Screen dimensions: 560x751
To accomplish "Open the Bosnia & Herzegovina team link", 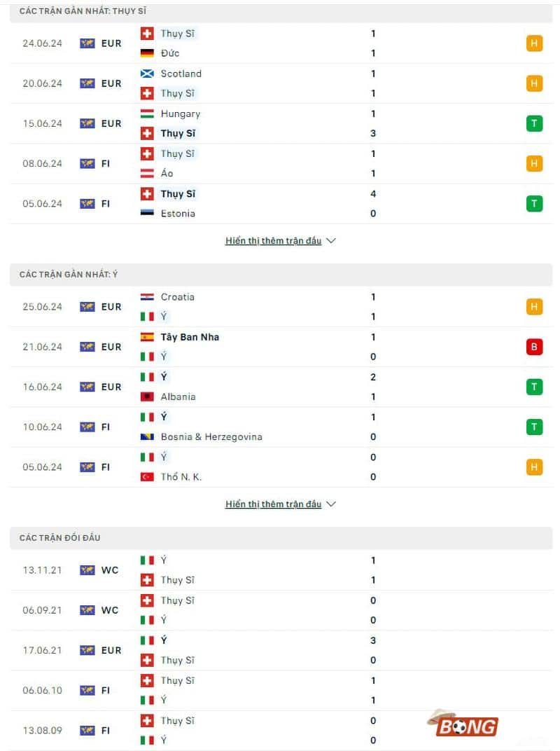I will 211,436.
